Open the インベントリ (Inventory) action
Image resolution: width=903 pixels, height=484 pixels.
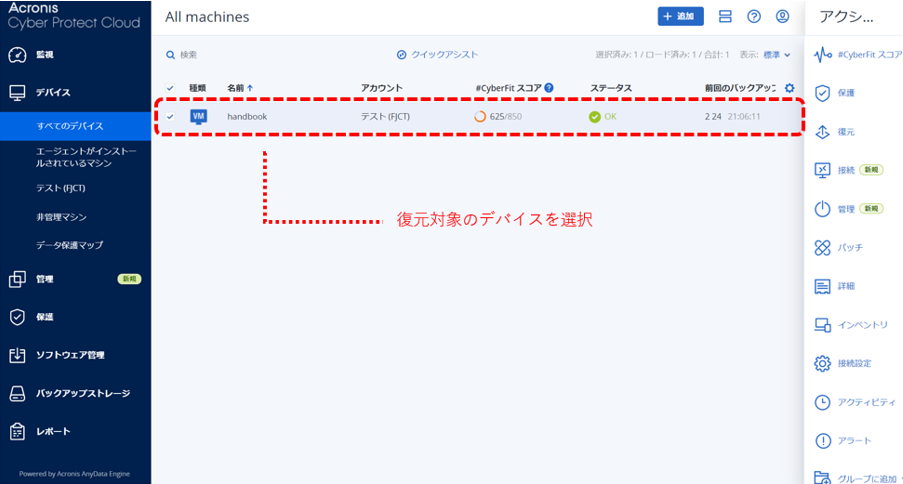coord(823,325)
